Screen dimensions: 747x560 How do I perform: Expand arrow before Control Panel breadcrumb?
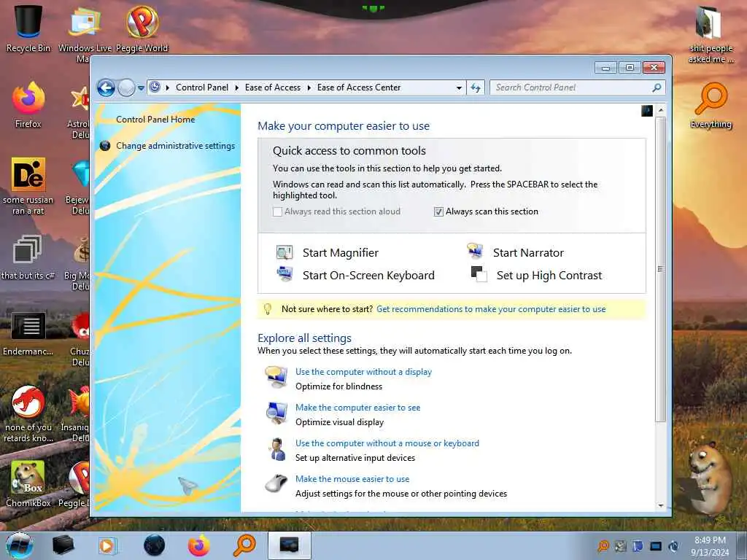point(168,87)
